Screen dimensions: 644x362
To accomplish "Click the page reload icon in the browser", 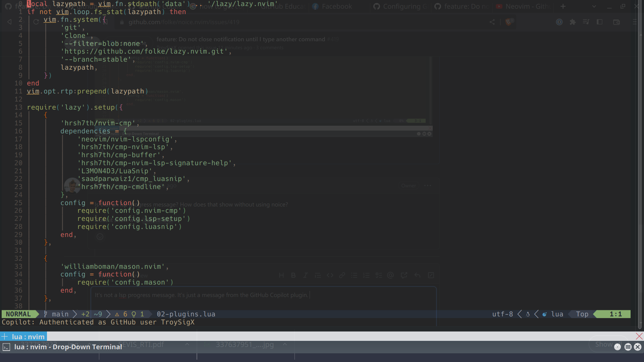I will pyautogui.click(x=36, y=22).
